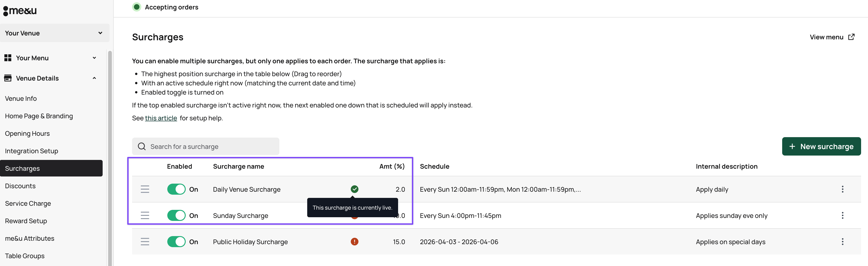This screenshot has height=266, width=868.
Task: Click the drag handle for Public Holiday Surcharge
Action: click(145, 242)
